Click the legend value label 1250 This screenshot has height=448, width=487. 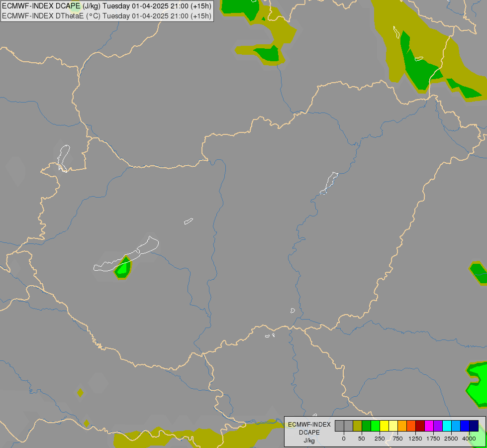pos(415,439)
